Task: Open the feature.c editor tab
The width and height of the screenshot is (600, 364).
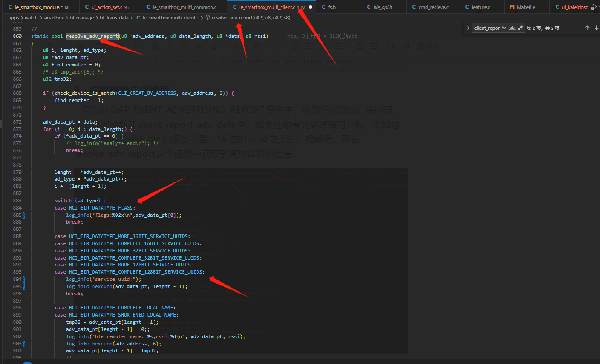Action: click(x=481, y=8)
